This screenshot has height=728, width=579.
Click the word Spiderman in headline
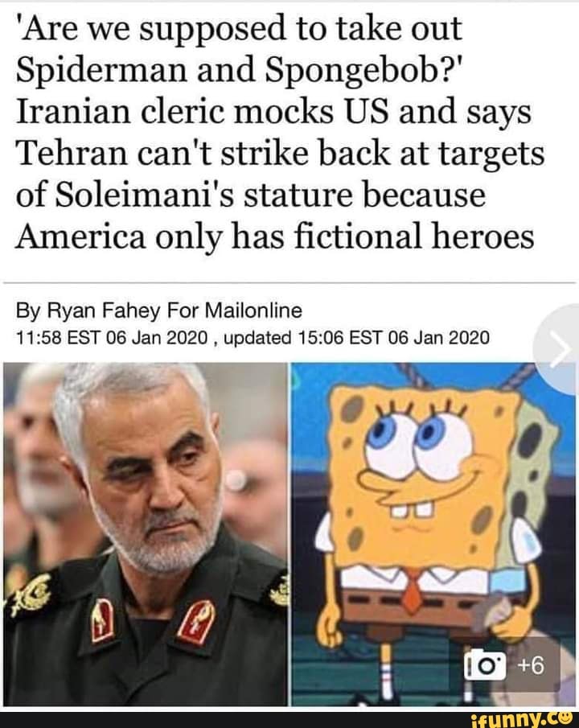pos(101,71)
